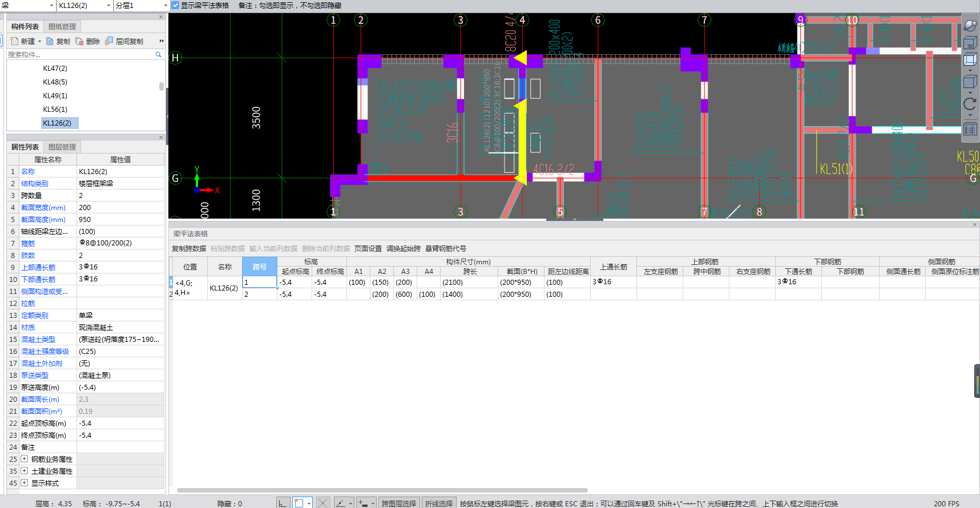This screenshot has width=980, height=508.
Task: Toggle the cross intersection snap icon
Action: (x=323, y=503)
